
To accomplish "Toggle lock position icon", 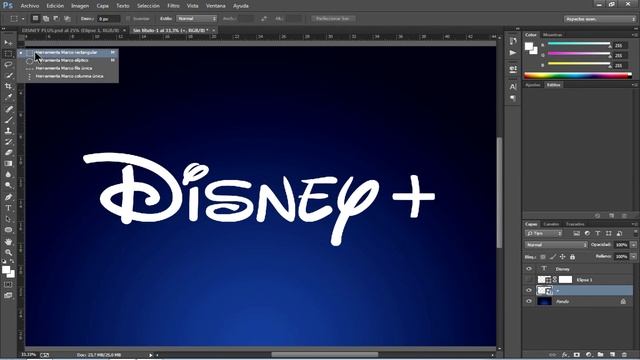I will [562, 257].
